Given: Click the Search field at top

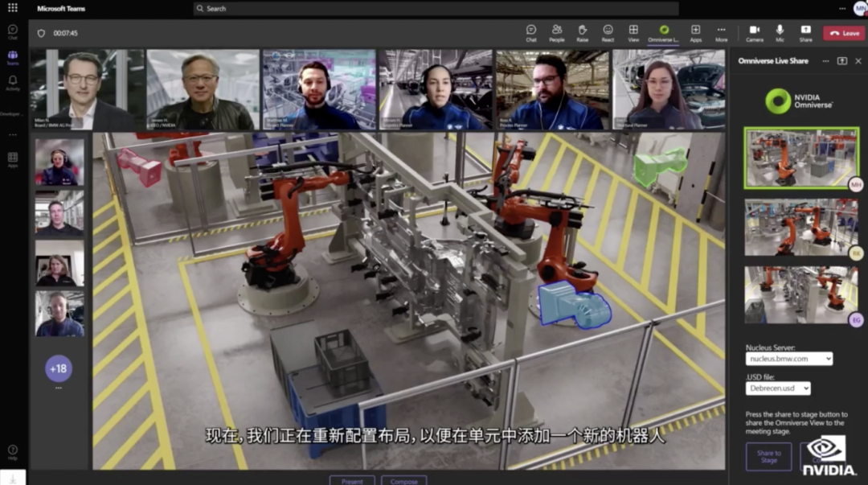Looking at the screenshot, I should (x=436, y=9).
